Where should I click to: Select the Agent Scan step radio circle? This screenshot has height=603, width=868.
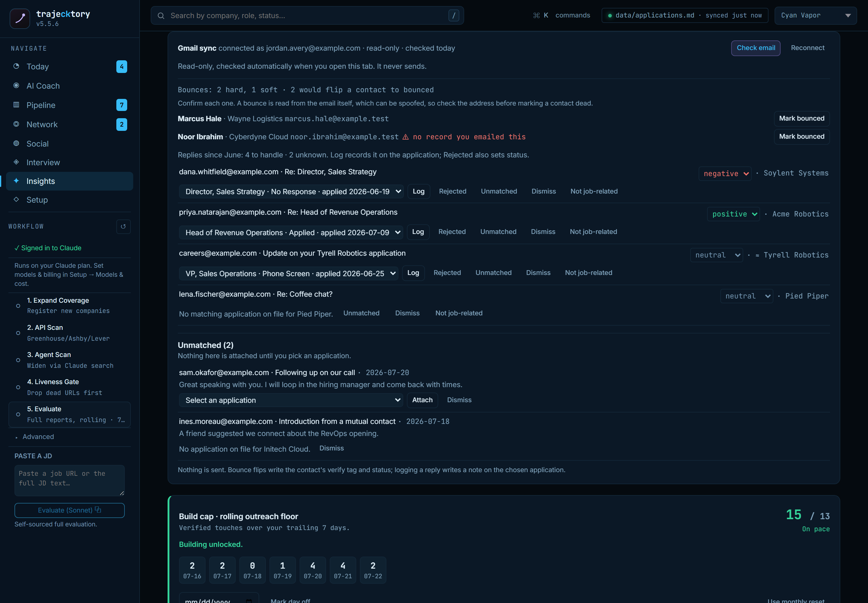18,360
